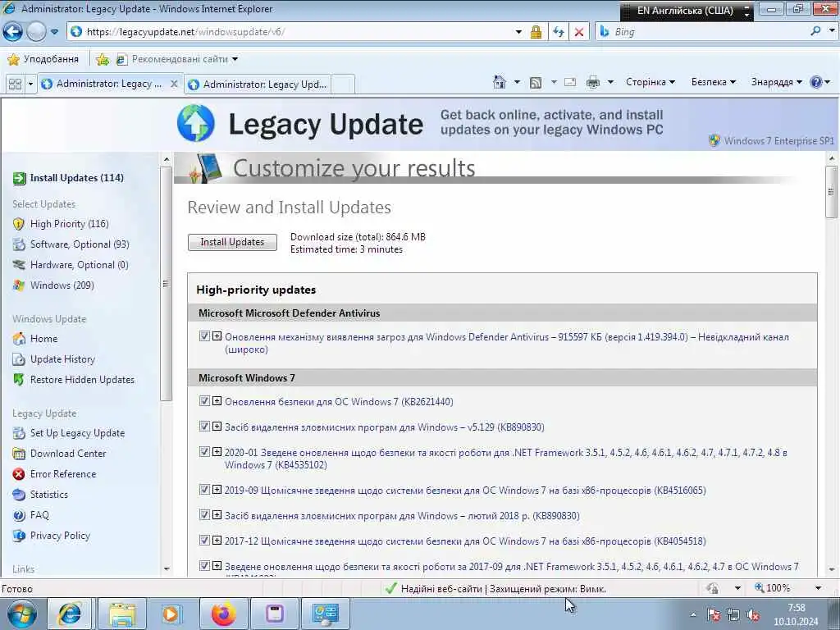Click the RSS feeds toolbar icon
The width and height of the screenshot is (840, 630).
(x=535, y=83)
